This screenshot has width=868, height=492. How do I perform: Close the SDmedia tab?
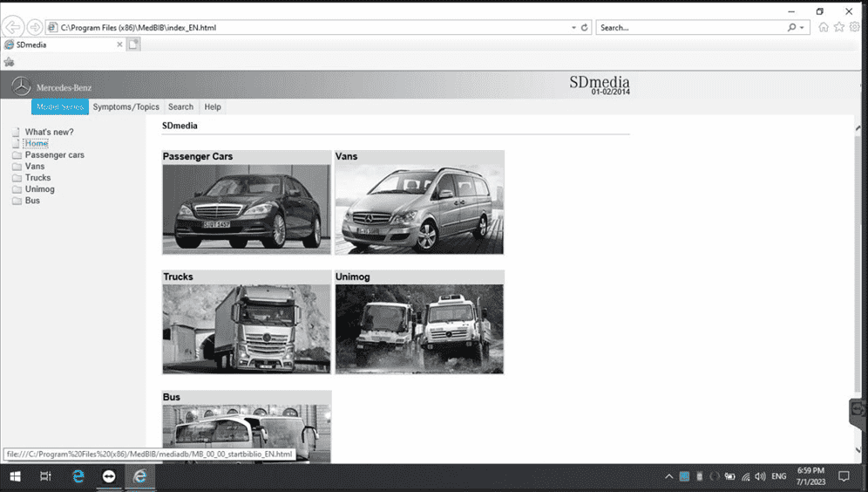point(119,44)
